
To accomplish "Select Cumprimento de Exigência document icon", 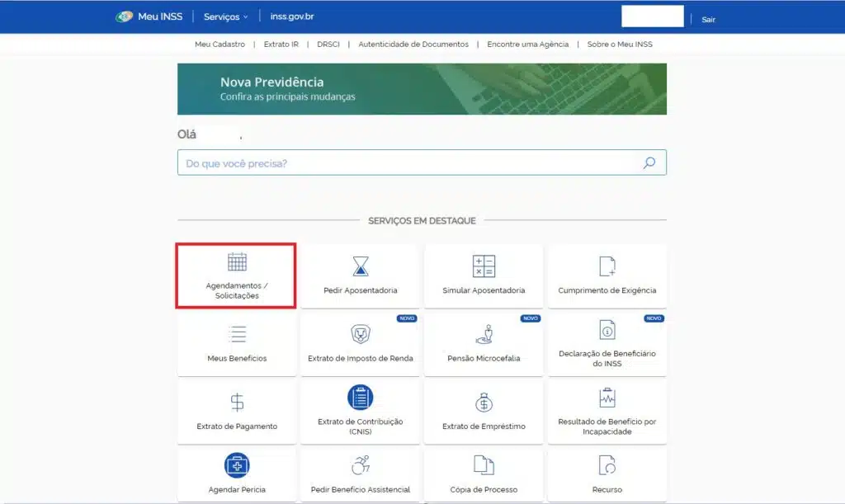I will point(607,266).
